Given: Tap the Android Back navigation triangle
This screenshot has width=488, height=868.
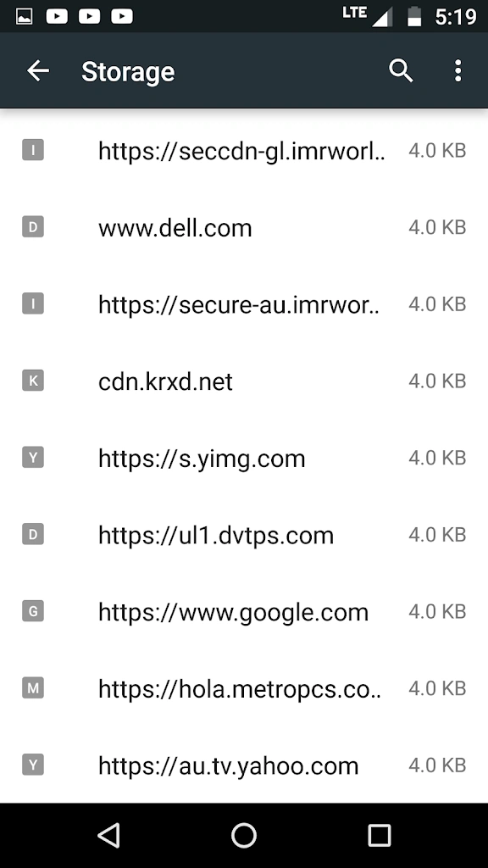Looking at the screenshot, I should tap(109, 835).
